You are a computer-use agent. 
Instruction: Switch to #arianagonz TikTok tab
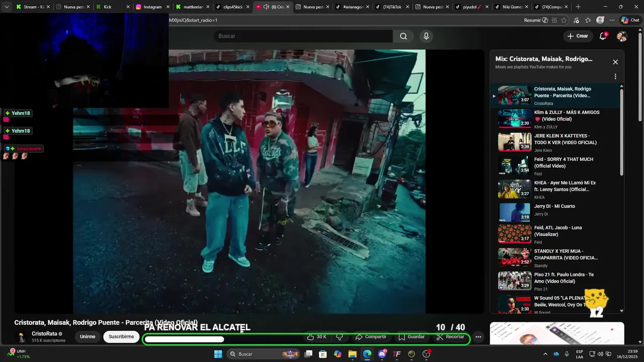(352, 7)
